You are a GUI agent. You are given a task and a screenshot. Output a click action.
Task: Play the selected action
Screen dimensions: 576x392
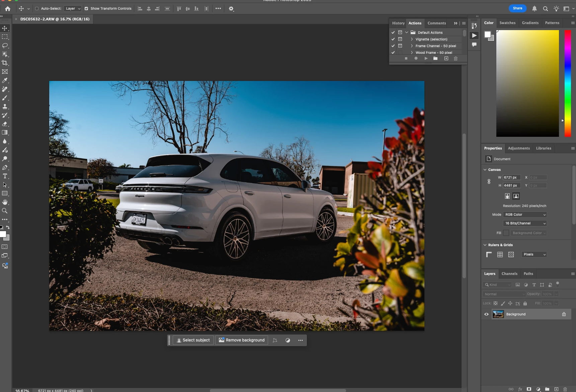pyautogui.click(x=426, y=59)
